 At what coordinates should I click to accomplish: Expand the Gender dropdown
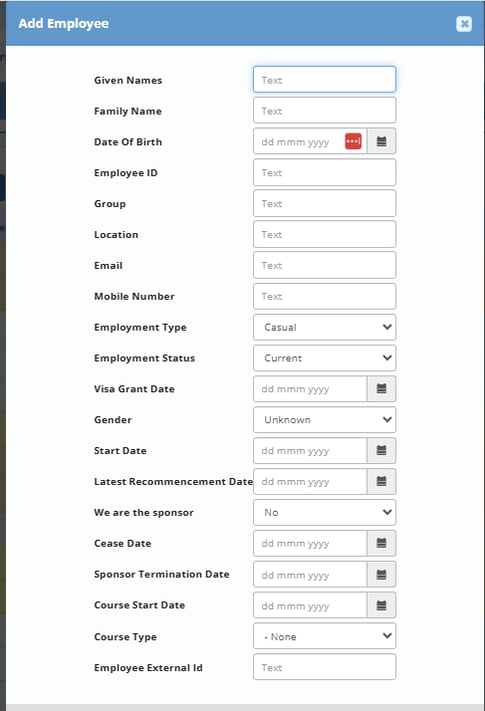325,419
